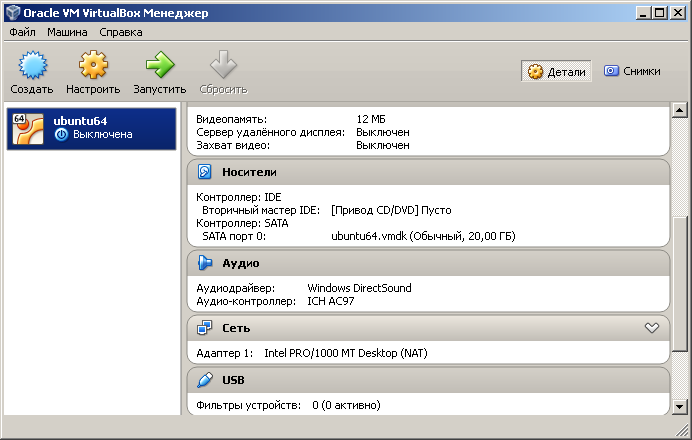Click the Носители disk icon
Viewport: 692px width, 440px height.
(205, 172)
